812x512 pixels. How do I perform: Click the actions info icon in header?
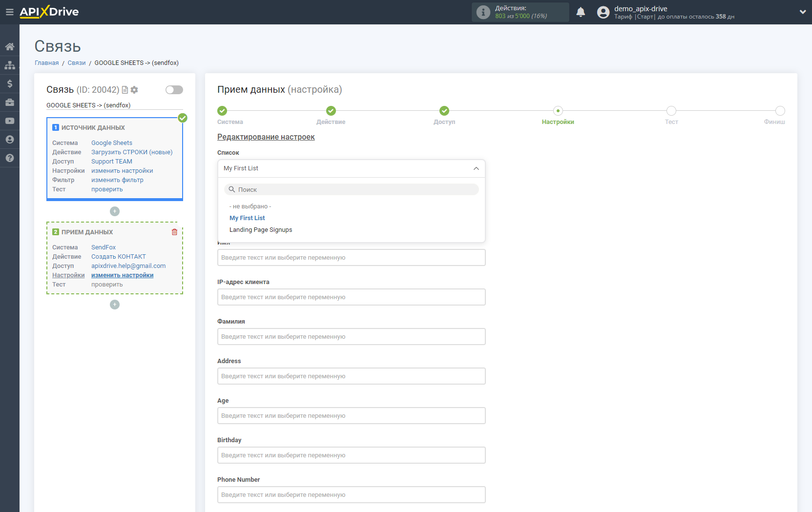[483, 12]
